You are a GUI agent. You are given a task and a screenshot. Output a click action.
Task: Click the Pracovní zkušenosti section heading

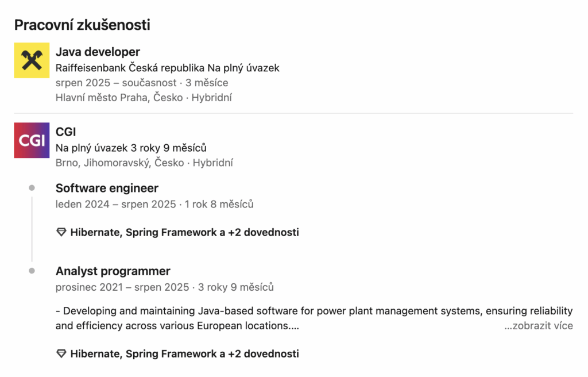point(82,25)
